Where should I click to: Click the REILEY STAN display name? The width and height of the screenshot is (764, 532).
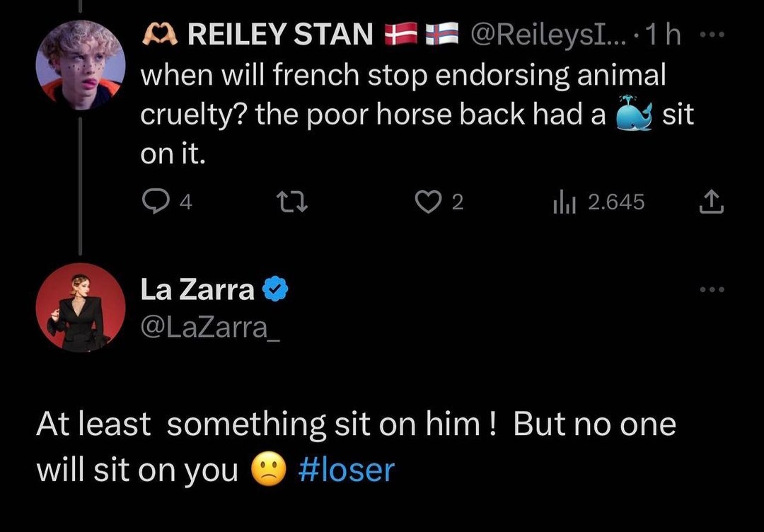280,33
